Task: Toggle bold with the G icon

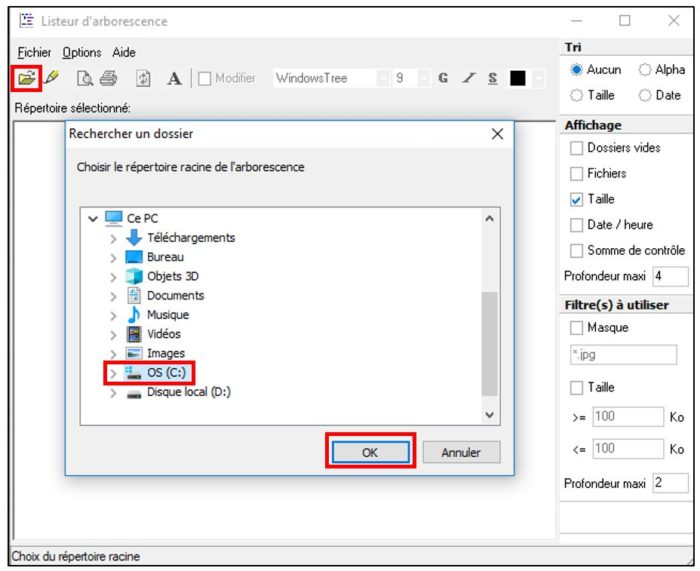Action: coord(442,78)
